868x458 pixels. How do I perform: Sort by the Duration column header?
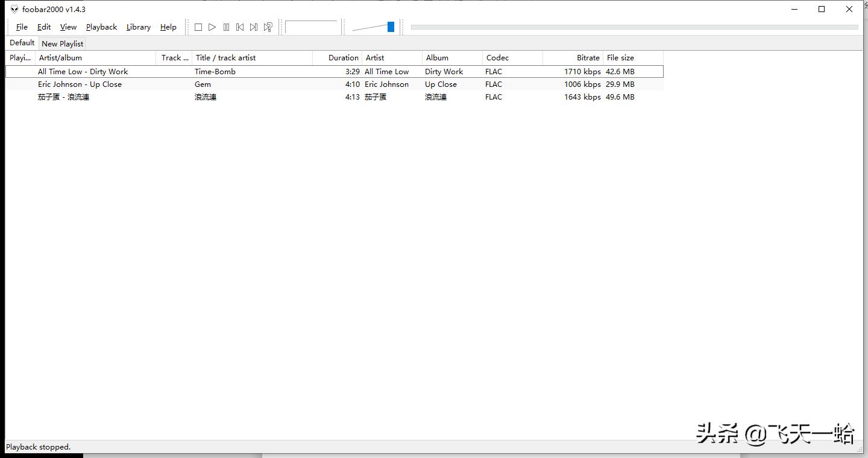[337, 58]
